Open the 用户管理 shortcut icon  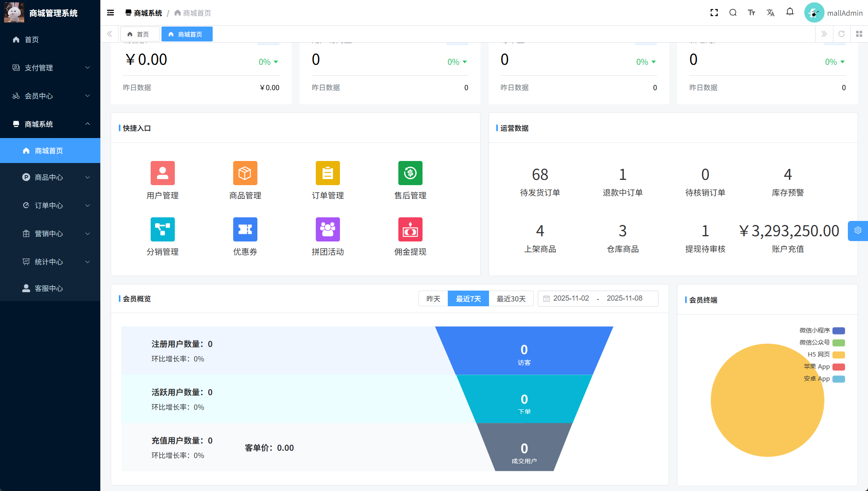[x=162, y=173]
